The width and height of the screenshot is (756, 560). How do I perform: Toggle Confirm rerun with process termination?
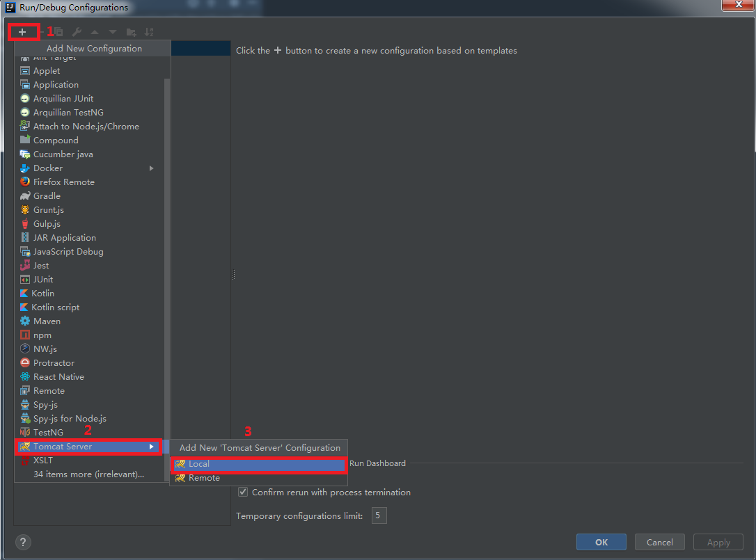[x=243, y=492]
